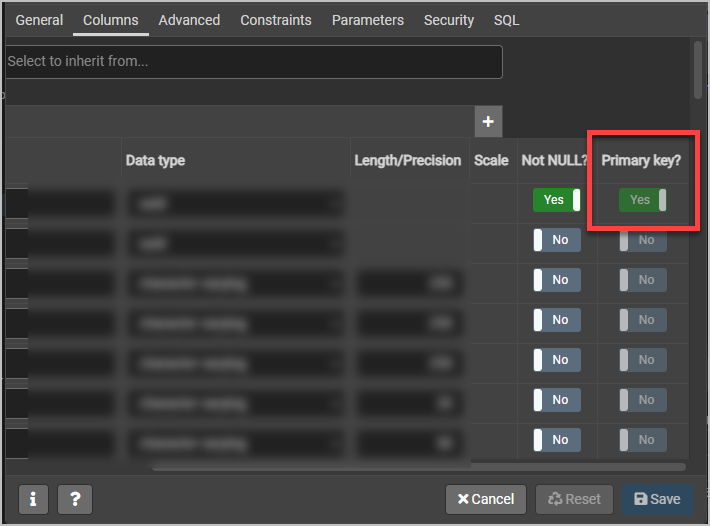Toggle Primary key switch in seventh row

click(x=643, y=440)
